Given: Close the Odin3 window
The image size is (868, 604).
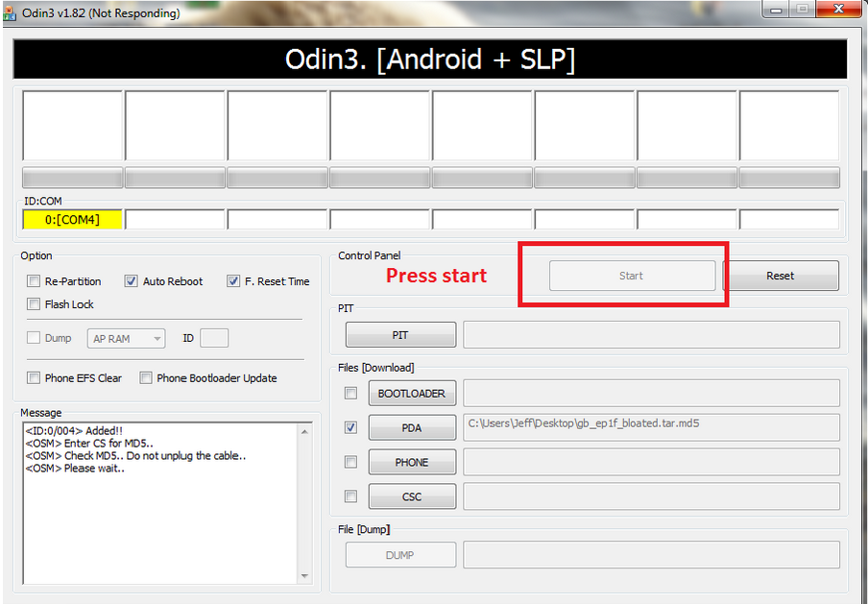Looking at the screenshot, I should coord(838,10).
